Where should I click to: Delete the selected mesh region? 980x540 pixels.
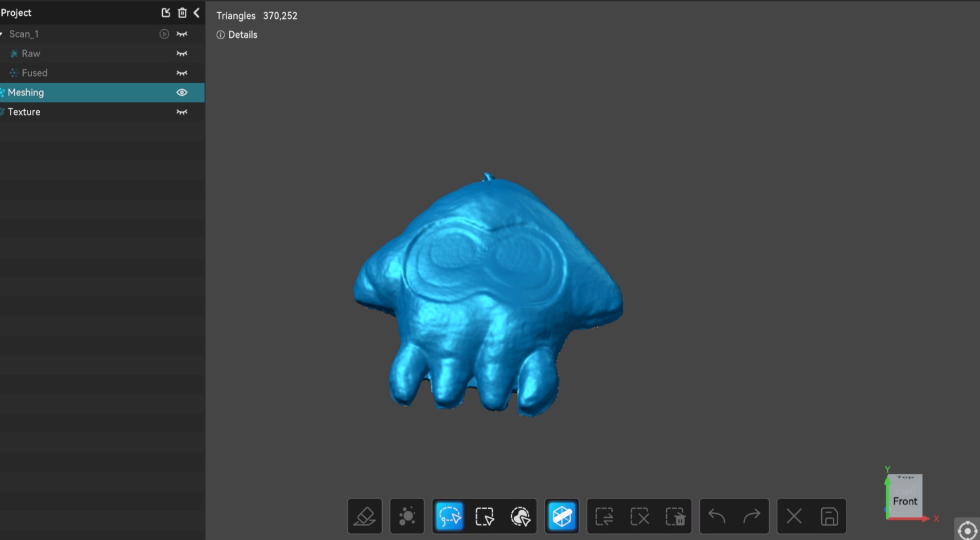(675, 516)
